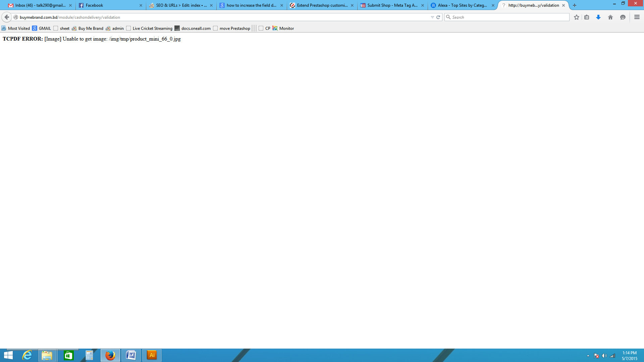Open the Windows Start button
Image resolution: width=644 pixels, height=362 pixels.
[x=8, y=355]
